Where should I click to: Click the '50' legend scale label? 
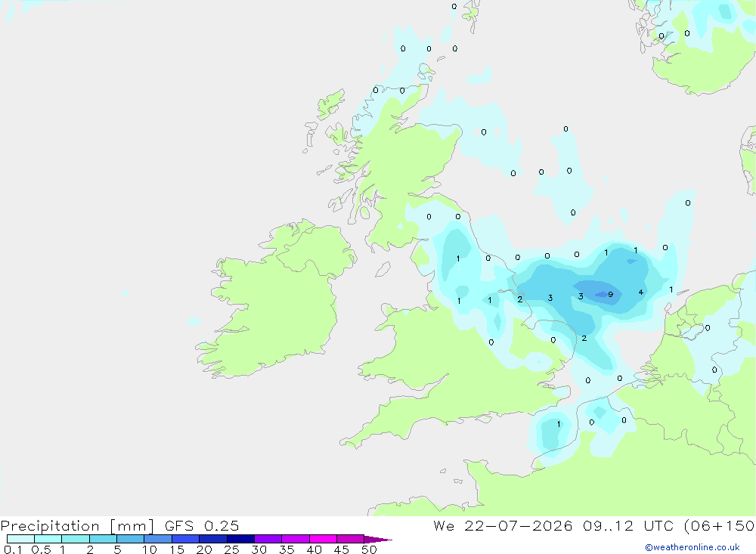click(x=370, y=549)
